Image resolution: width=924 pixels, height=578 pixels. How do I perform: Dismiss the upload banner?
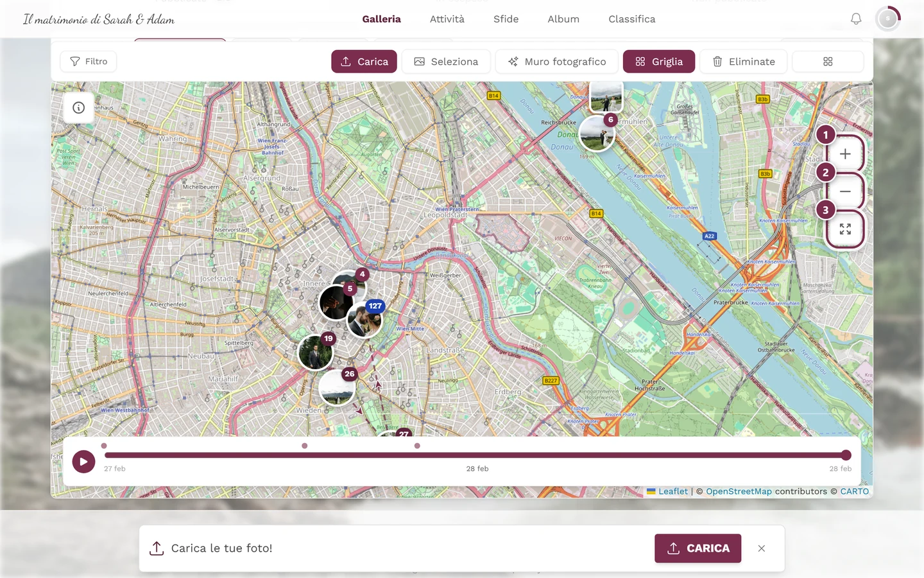762,548
